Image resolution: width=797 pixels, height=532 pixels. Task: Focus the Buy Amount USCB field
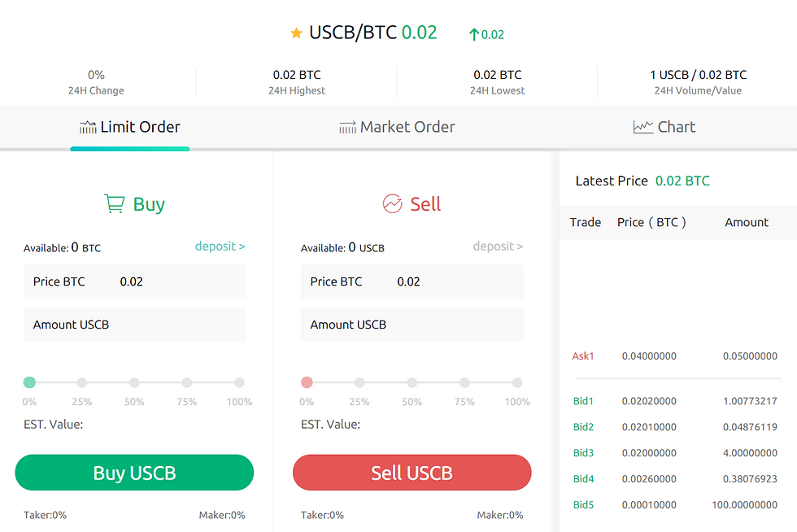click(x=134, y=325)
